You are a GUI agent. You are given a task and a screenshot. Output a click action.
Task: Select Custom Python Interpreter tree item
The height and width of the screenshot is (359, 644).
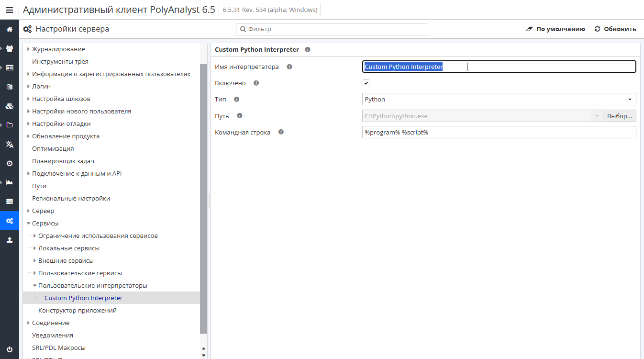pyautogui.click(x=83, y=298)
